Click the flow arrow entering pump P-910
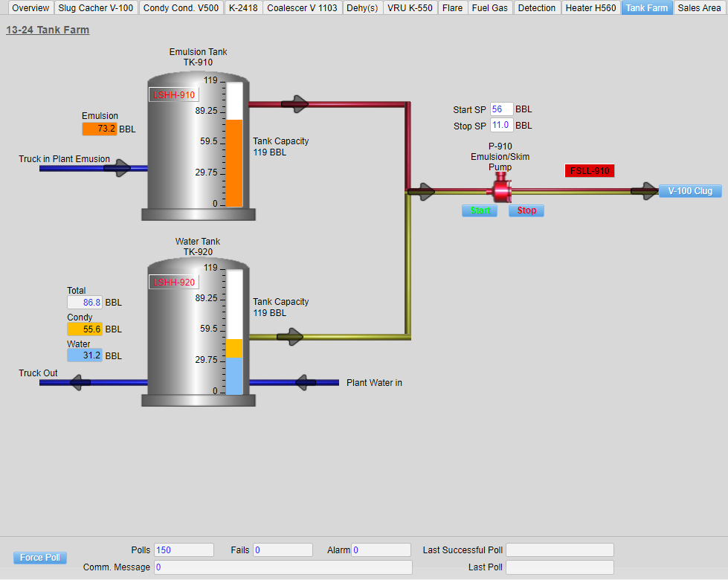This screenshot has height=580, width=728. click(x=422, y=191)
